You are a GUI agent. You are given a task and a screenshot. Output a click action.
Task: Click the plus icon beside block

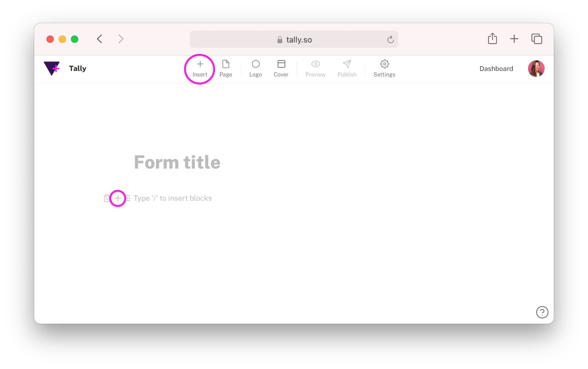(x=118, y=198)
